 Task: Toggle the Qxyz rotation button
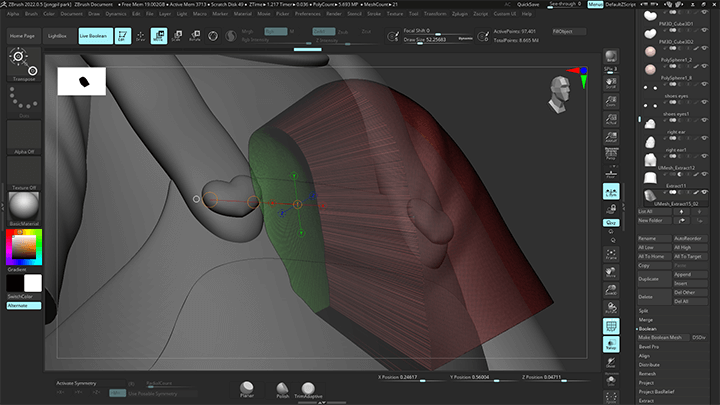tap(611, 222)
